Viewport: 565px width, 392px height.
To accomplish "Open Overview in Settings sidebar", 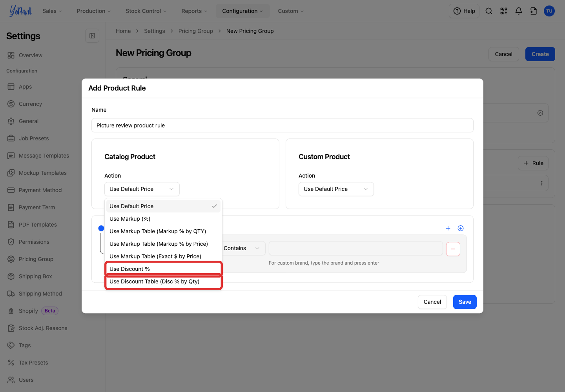I will [x=31, y=55].
